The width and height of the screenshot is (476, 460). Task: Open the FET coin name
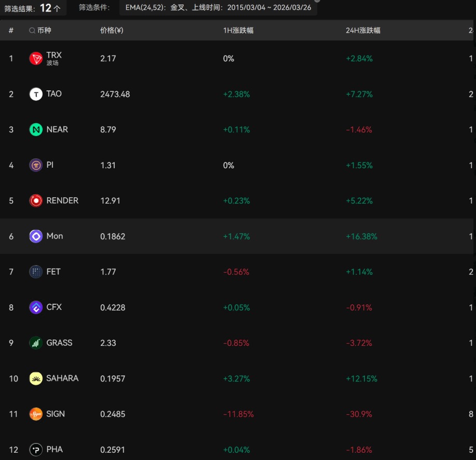click(53, 272)
